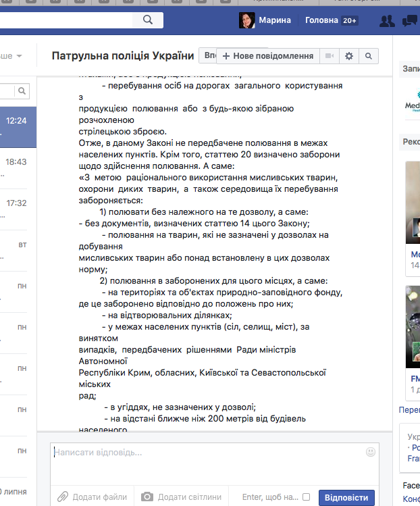Open Марина's profile picture

(x=246, y=20)
